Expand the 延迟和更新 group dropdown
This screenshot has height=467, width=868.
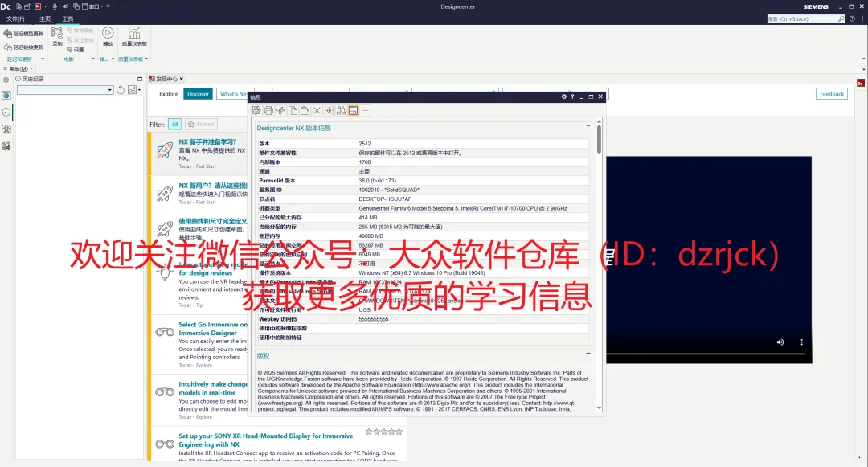point(42,59)
